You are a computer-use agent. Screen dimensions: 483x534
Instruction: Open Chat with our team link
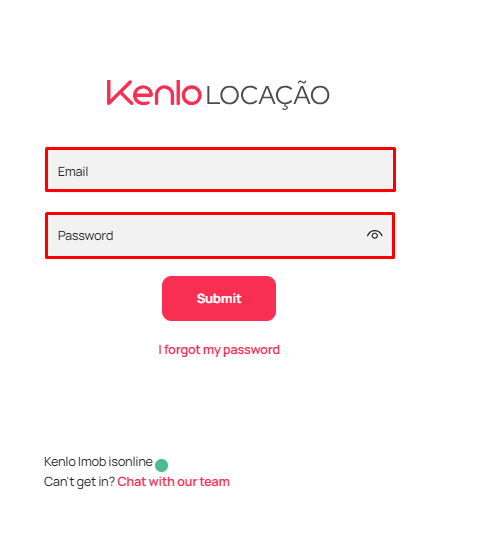[x=173, y=482]
